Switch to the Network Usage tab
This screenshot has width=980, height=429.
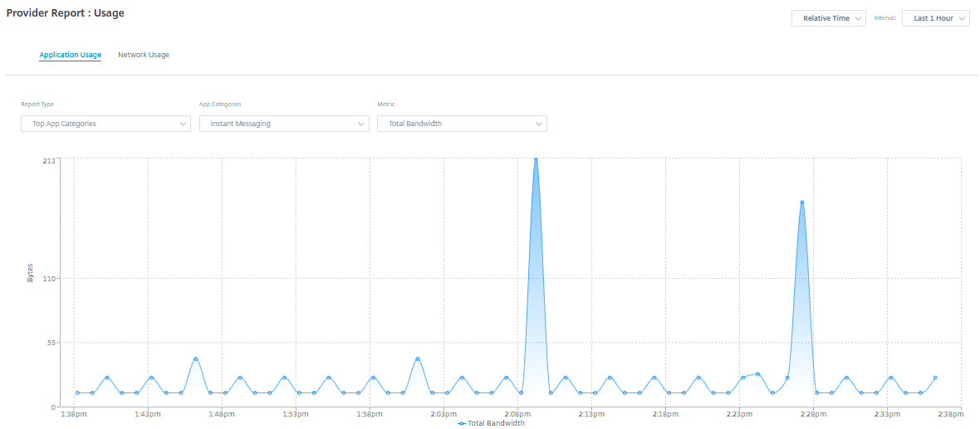[144, 55]
